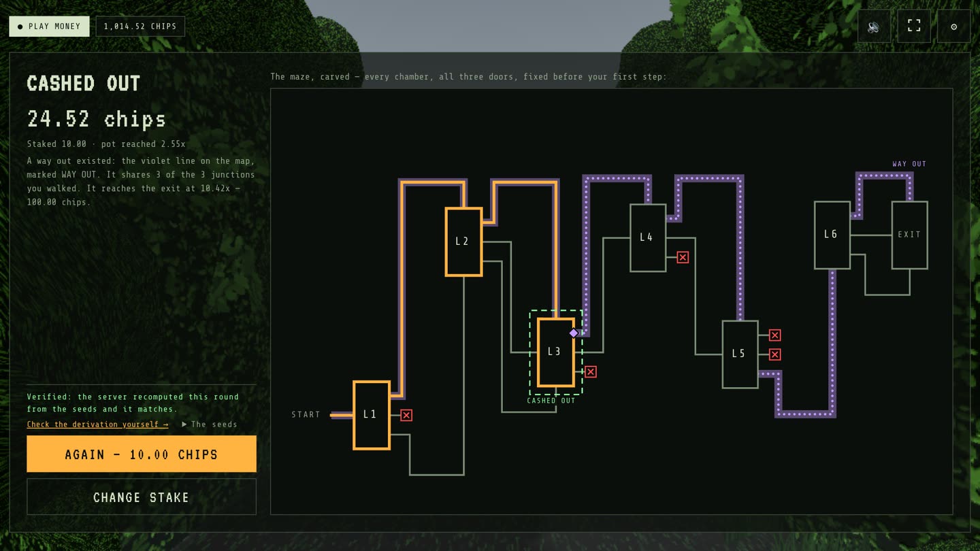Viewport: 980px width, 551px height.
Task: Click the upper red dead-end marker beside L5
Action: (774, 335)
